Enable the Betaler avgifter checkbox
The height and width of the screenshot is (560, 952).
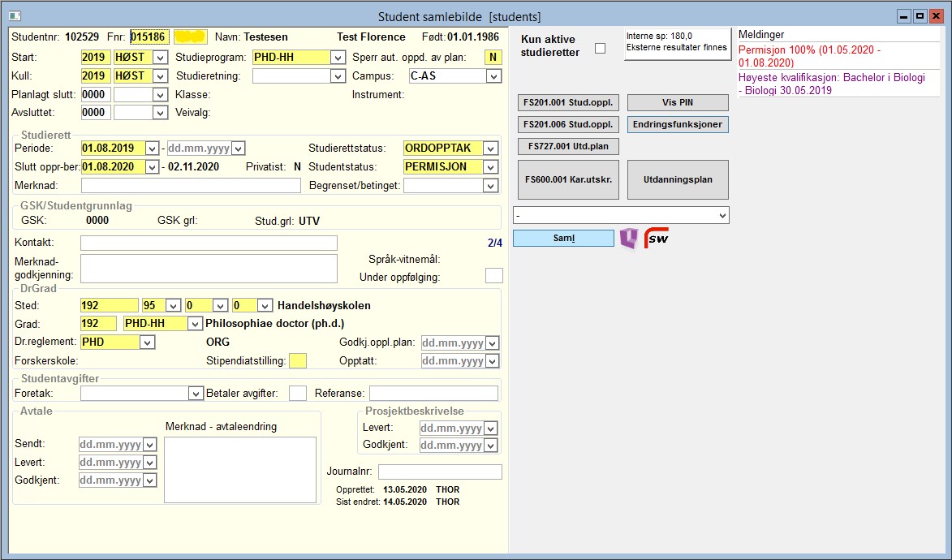pyautogui.click(x=298, y=393)
